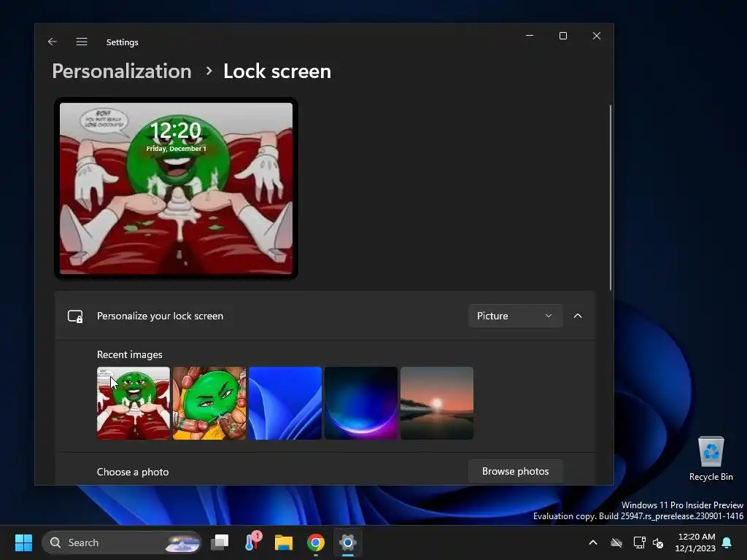Close the Settings window

pos(597,36)
